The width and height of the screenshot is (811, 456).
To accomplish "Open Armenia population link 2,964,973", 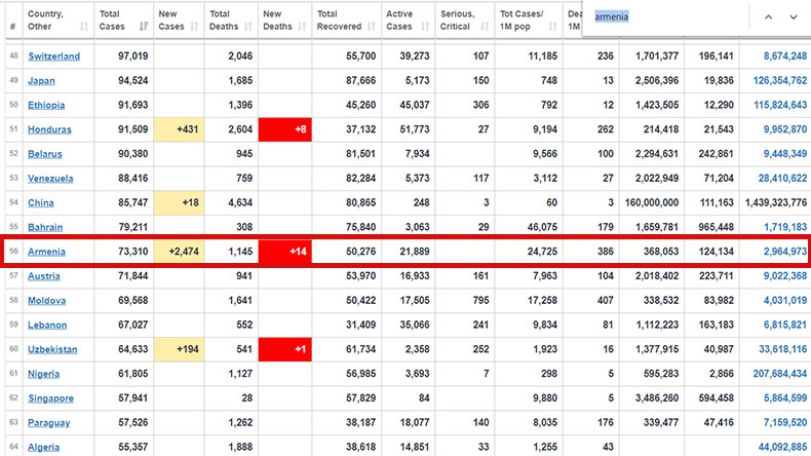I will [x=785, y=252].
